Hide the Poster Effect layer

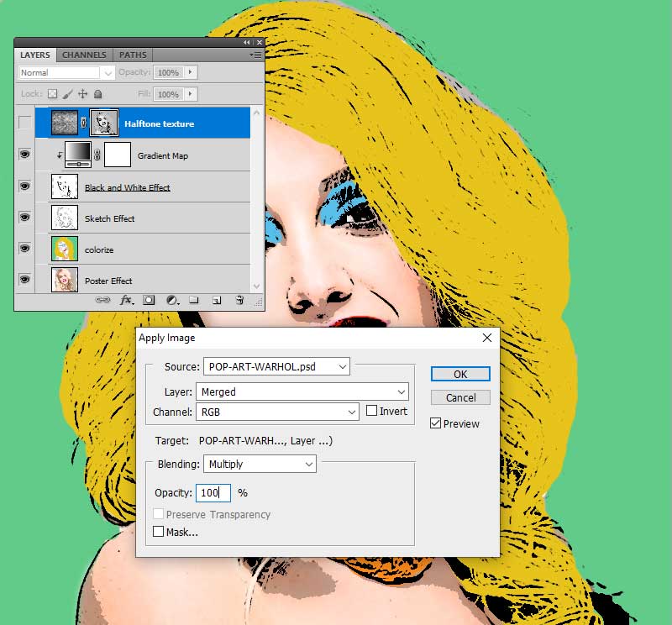point(25,280)
